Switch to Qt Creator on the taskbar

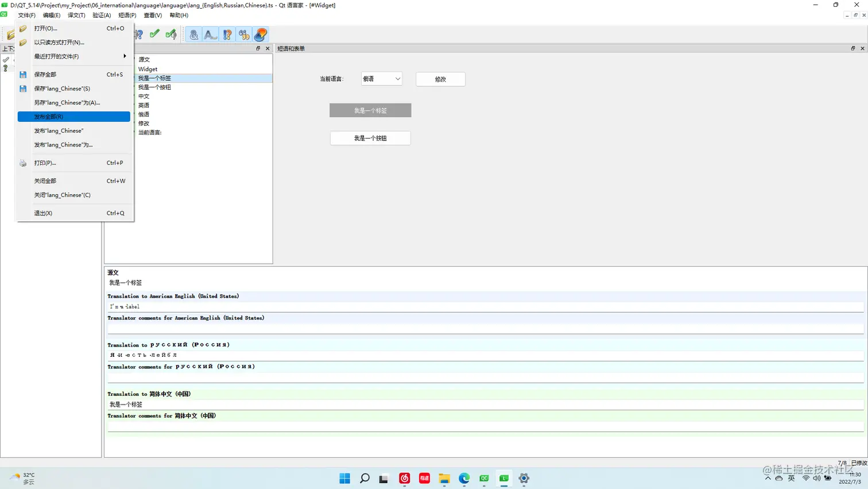tap(484, 478)
